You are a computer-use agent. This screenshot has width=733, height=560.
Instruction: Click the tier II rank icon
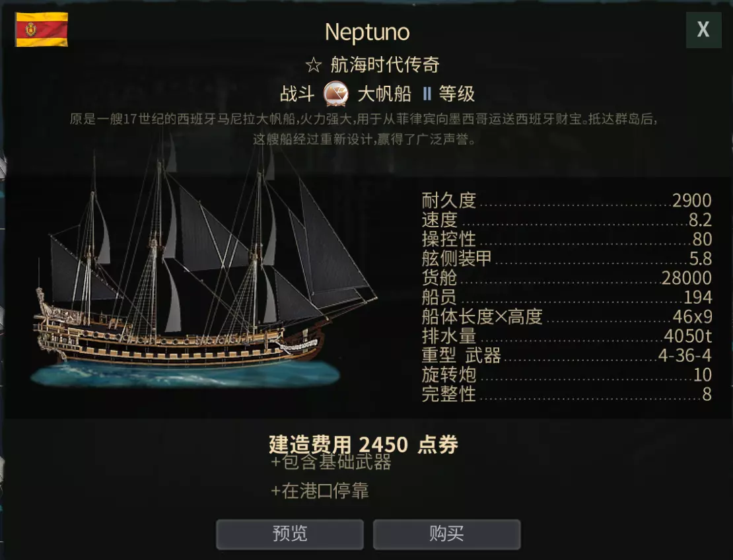click(427, 94)
